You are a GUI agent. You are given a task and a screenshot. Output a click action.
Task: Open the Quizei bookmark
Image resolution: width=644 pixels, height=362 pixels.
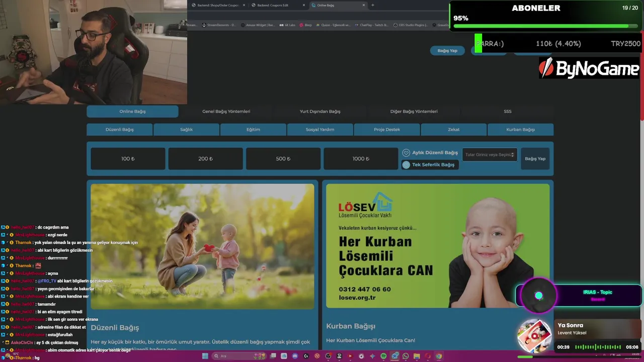[334, 25]
